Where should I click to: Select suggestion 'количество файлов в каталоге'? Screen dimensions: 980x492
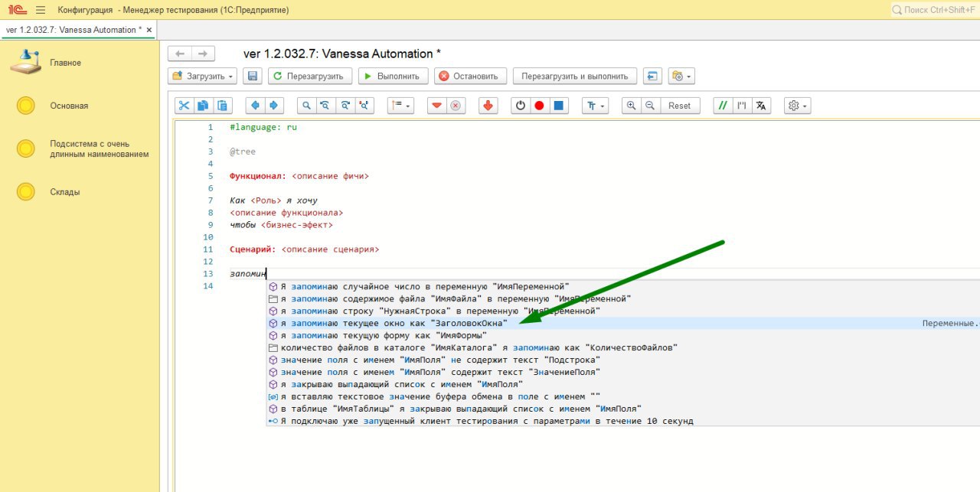point(623,347)
